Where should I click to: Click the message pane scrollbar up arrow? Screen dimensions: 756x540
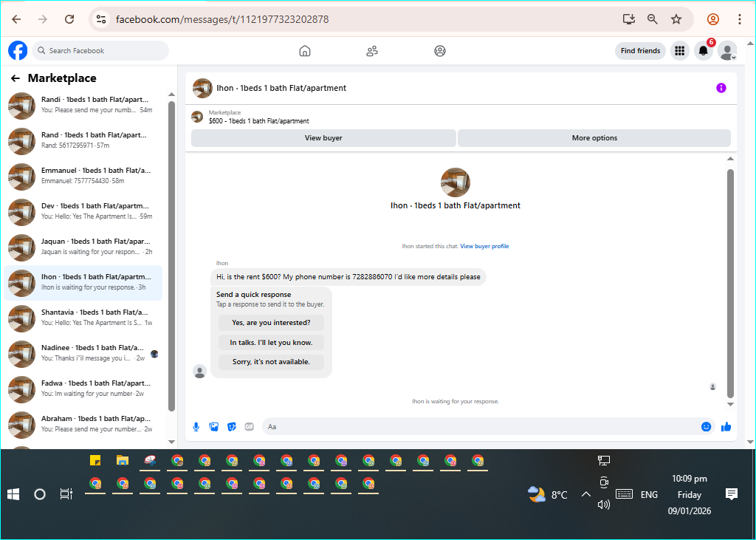(x=730, y=159)
